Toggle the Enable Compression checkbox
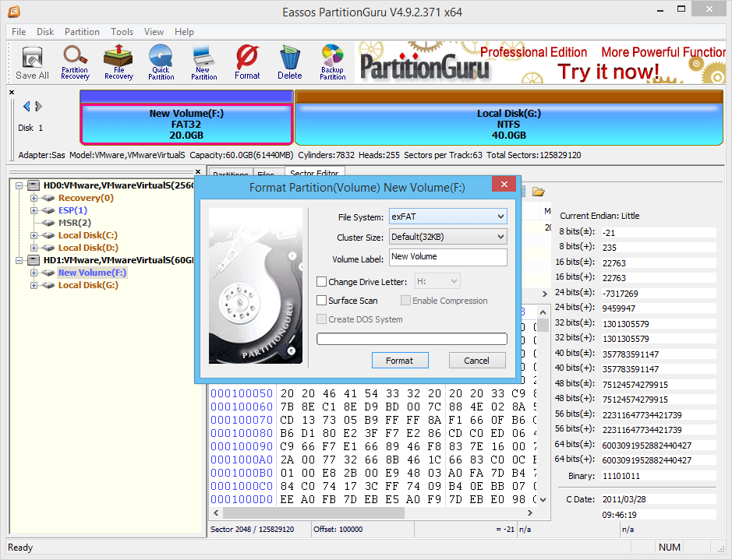The image size is (732, 560). point(405,301)
